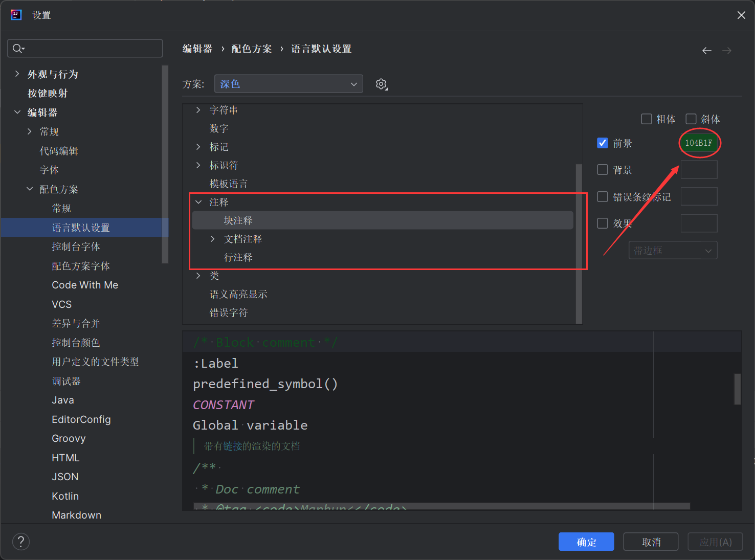
Task: Click the help question mark icon
Action: [x=21, y=542]
